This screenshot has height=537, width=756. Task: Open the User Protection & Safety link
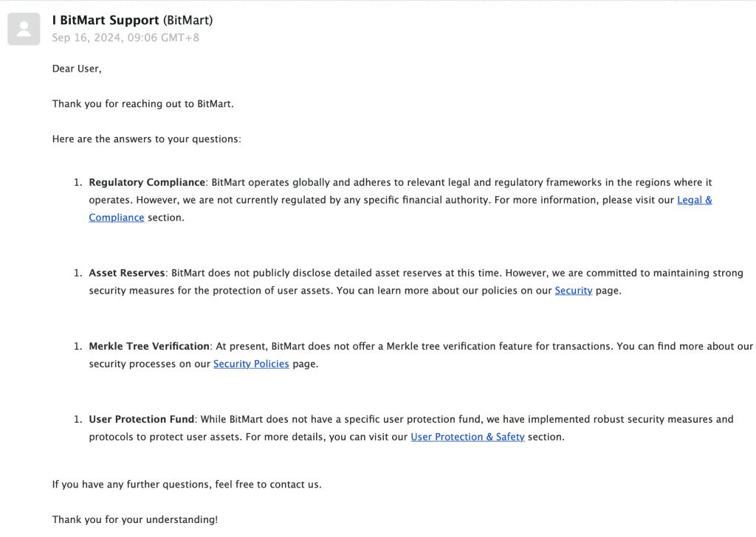pyautogui.click(x=467, y=437)
